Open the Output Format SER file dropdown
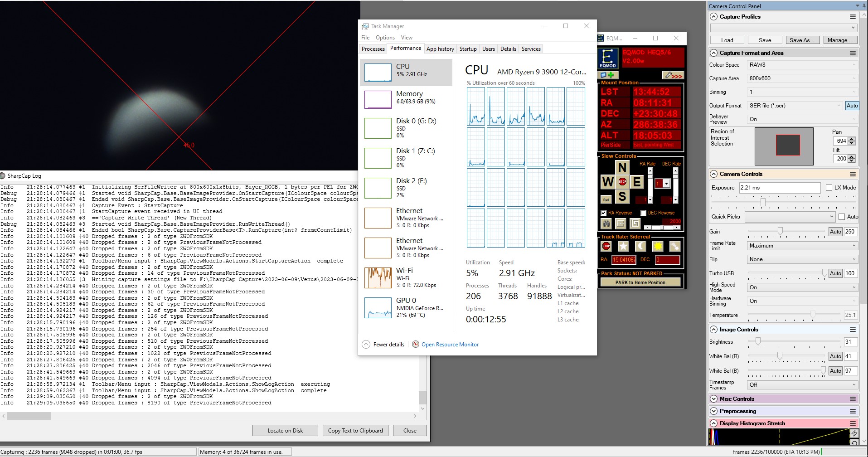The width and height of the screenshot is (868, 457). coord(795,106)
